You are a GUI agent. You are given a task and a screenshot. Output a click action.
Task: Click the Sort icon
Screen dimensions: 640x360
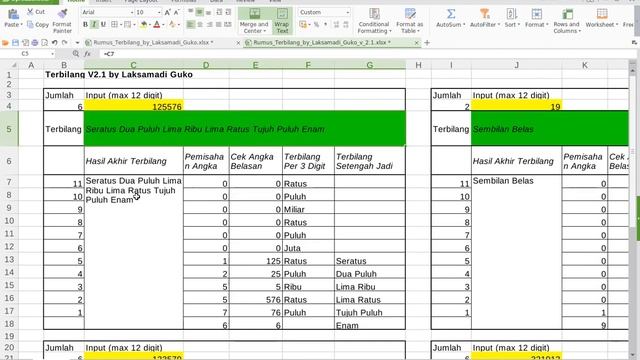(x=511, y=14)
